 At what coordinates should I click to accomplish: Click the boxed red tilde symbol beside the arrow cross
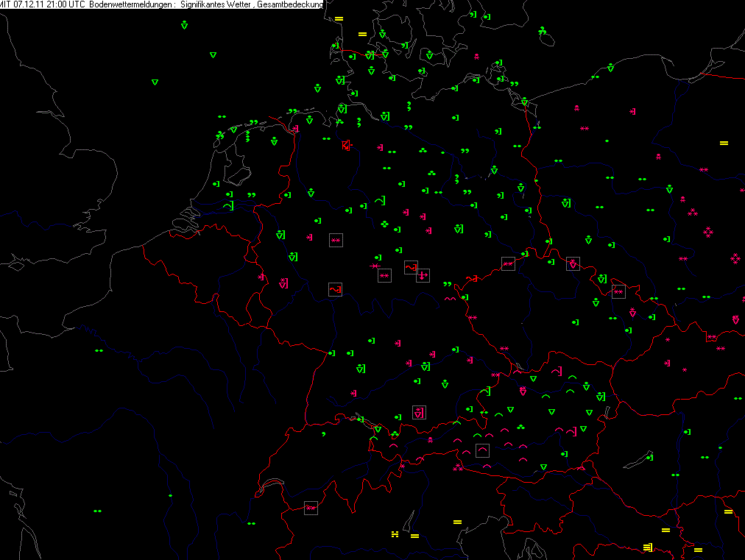(x=411, y=266)
